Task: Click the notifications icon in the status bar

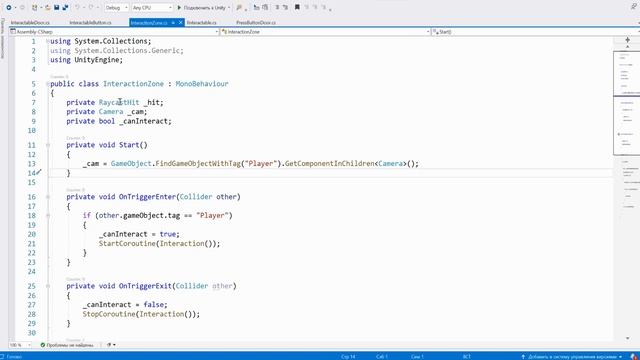Action: pos(633,357)
